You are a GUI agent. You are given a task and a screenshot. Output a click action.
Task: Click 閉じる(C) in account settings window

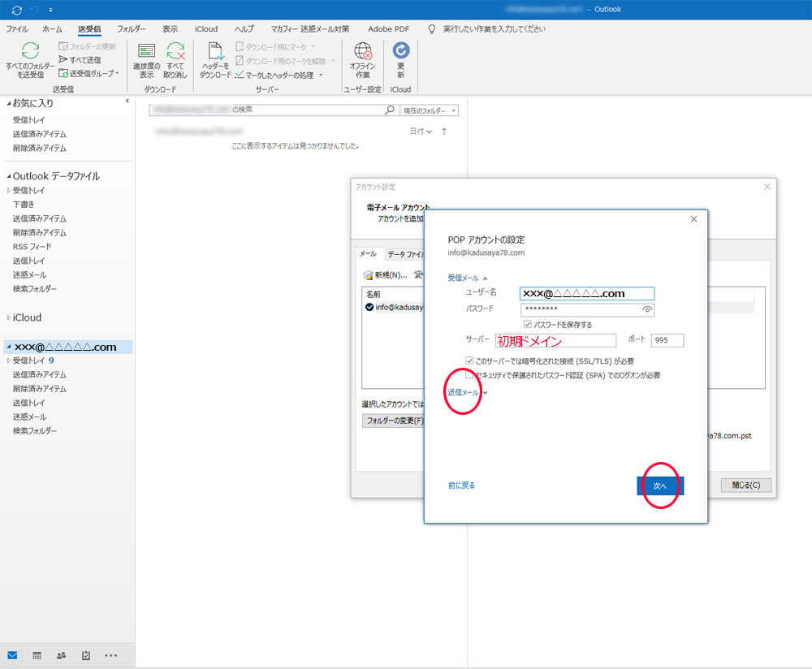click(x=745, y=486)
